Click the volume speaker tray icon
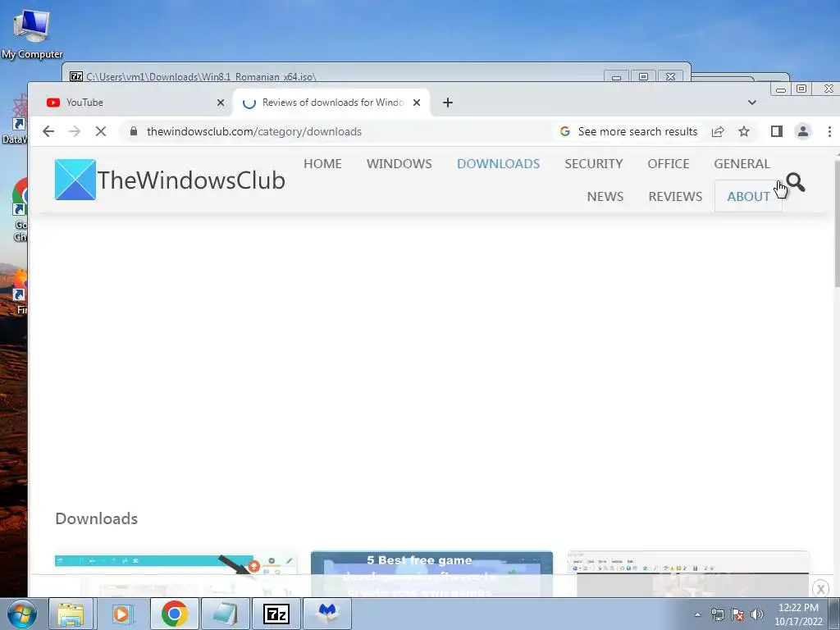This screenshot has height=630, width=840. tap(757, 614)
